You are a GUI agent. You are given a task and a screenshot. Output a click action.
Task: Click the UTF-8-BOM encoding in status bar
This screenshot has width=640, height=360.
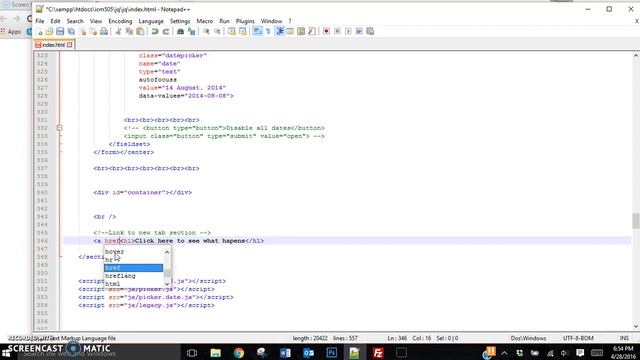pos(578,338)
